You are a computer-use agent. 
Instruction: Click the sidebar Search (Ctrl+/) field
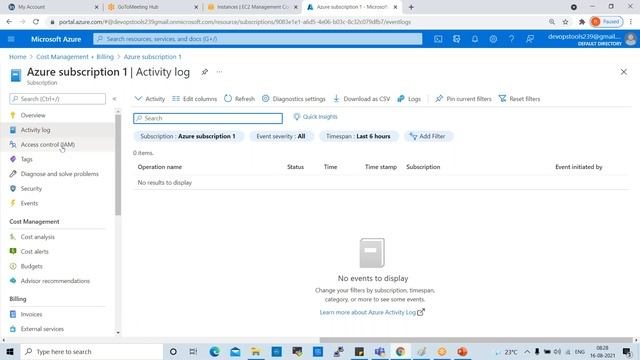58,99
